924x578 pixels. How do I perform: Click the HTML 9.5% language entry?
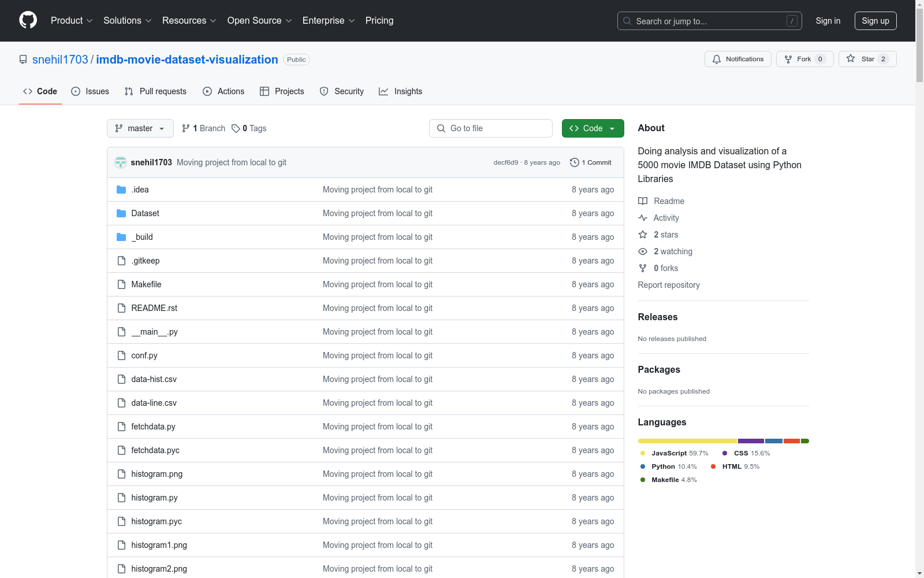[x=735, y=466]
